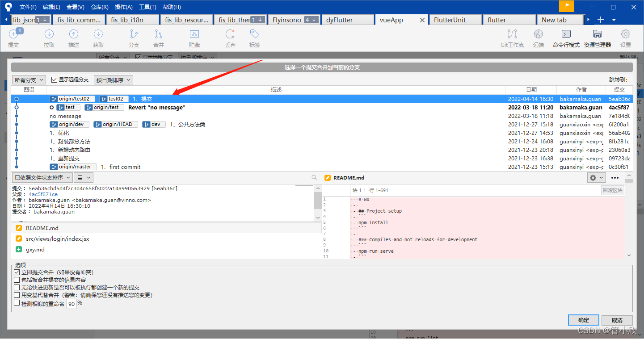
Task: Open the 文件(F) menu
Action: pyautogui.click(x=28, y=7)
